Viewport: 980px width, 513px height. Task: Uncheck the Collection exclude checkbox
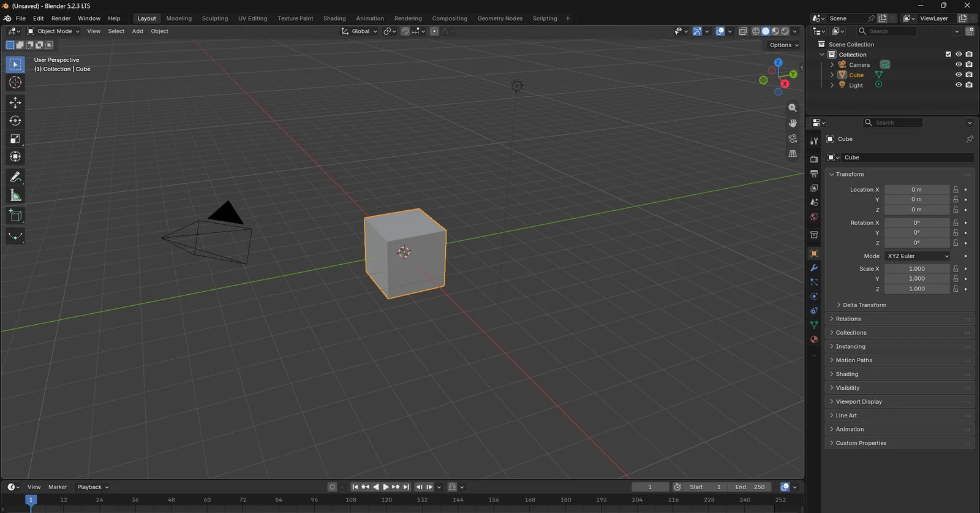[948, 55]
